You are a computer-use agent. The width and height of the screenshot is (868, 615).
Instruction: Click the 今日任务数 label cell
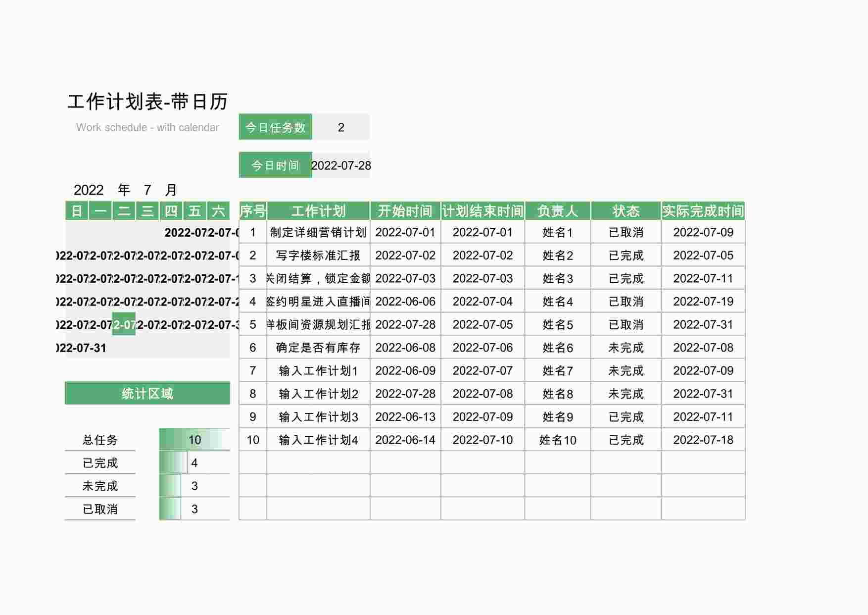[275, 127]
